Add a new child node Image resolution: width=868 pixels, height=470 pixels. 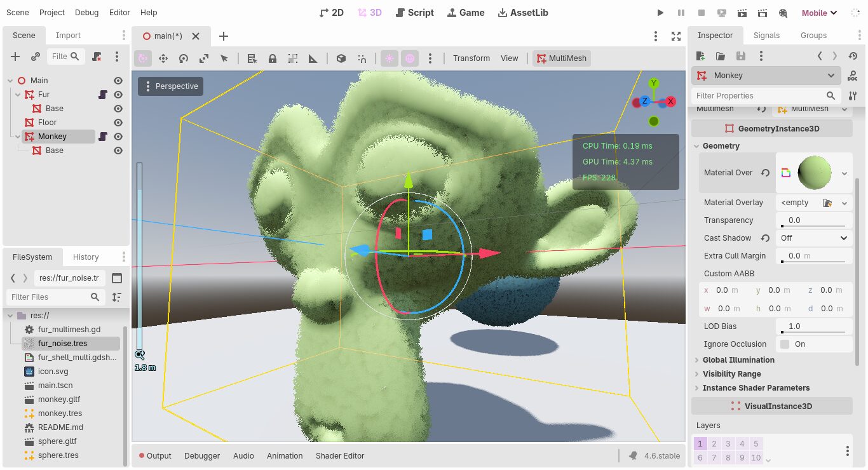(x=15, y=57)
